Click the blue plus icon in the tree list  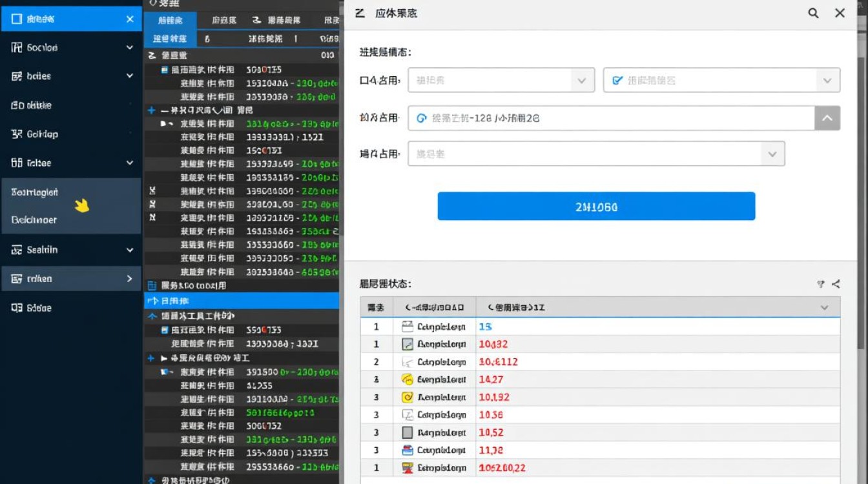pos(151,110)
